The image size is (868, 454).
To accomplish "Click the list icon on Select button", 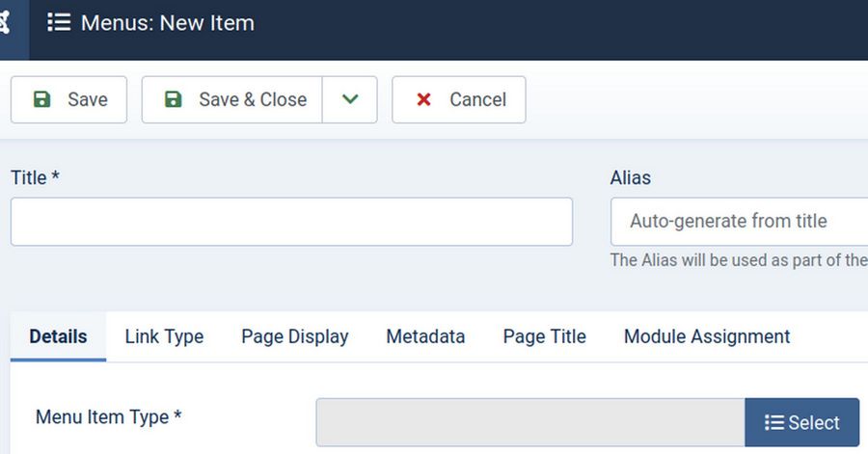I will click(774, 422).
